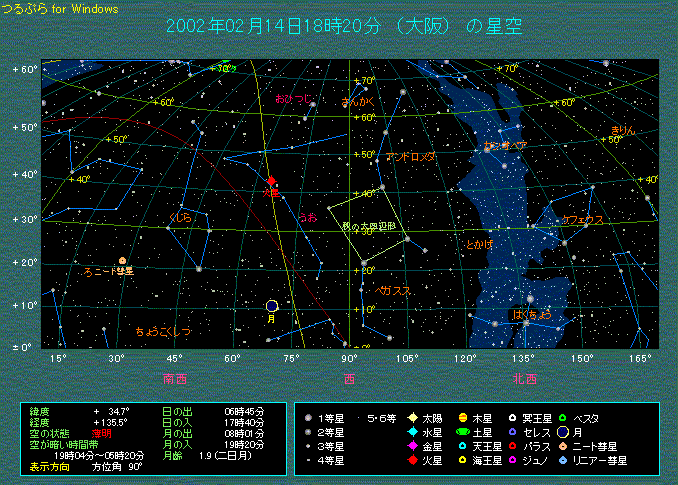Click the 海王星 Neptune icon in the legend

click(x=462, y=461)
